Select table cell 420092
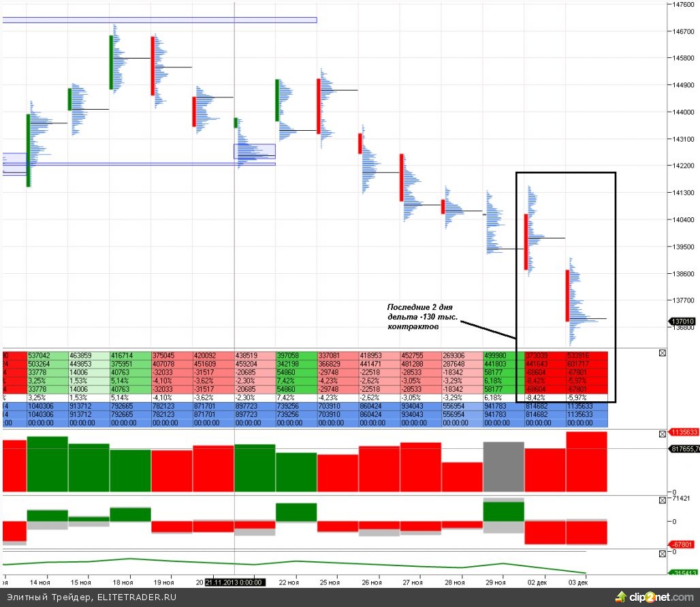 tap(213, 356)
